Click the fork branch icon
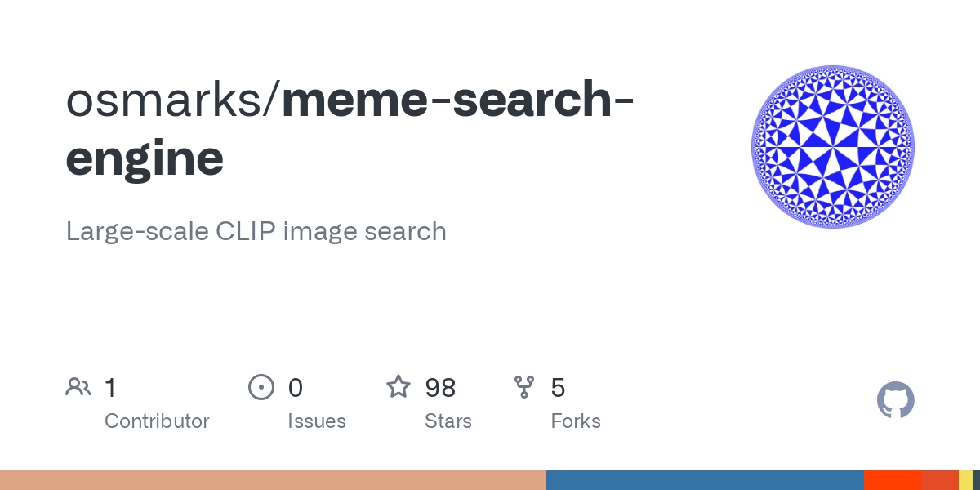 tap(524, 387)
